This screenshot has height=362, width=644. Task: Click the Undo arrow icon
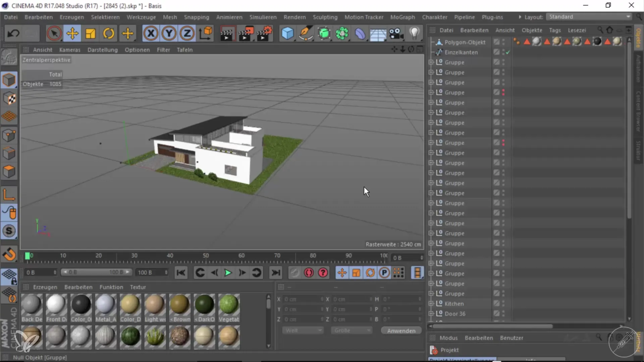(x=13, y=33)
